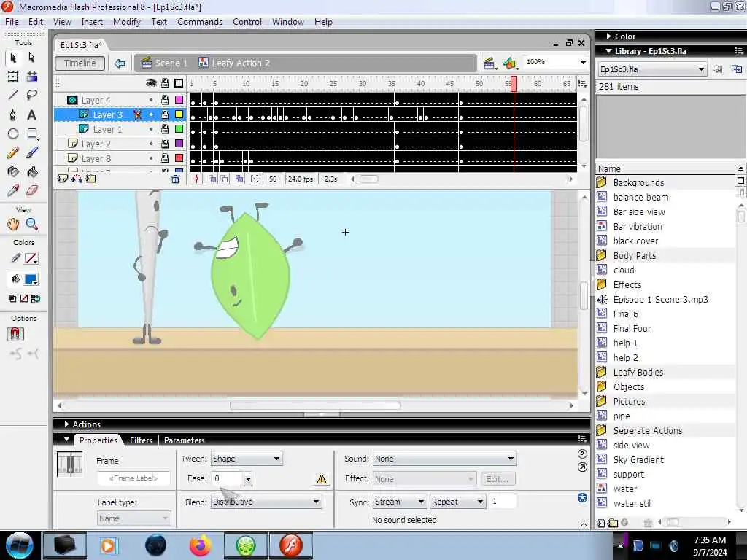The width and height of the screenshot is (747, 560).
Task: Click the Edit Symbols icon
Action: tap(510, 63)
